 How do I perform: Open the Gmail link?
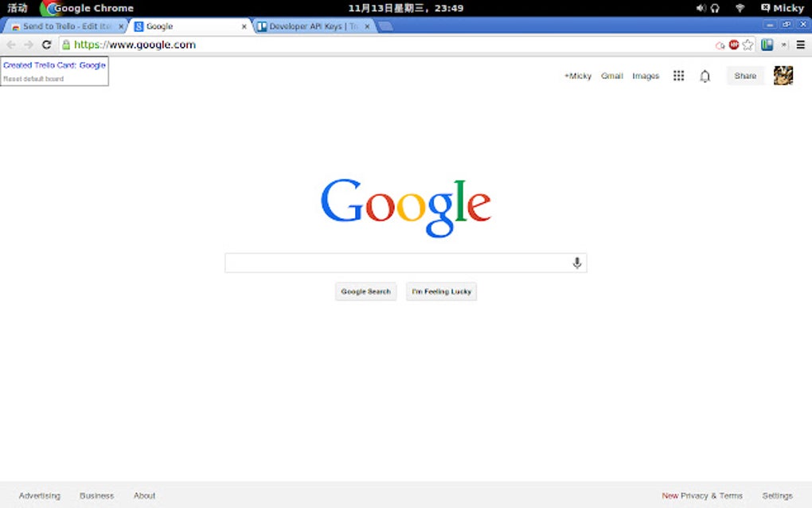pos(611,76)
